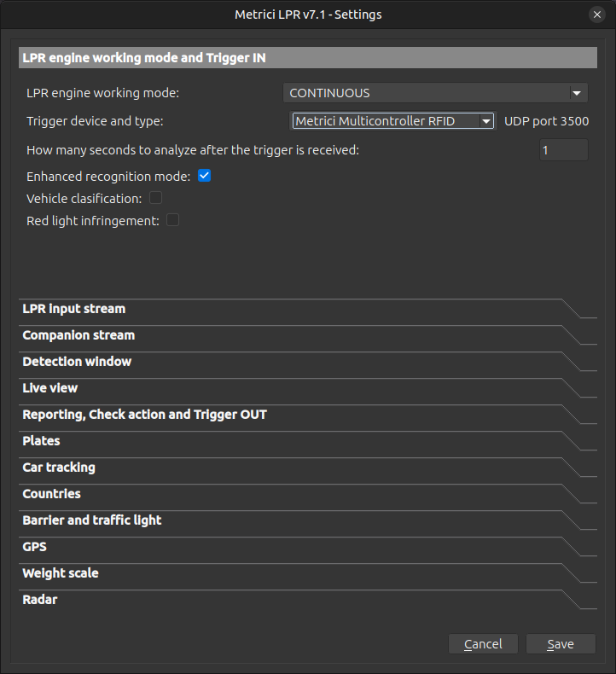Click the 'How many seconds to analyze' label
The width and height of the screenshot is (616, 674).
point(193,150)
